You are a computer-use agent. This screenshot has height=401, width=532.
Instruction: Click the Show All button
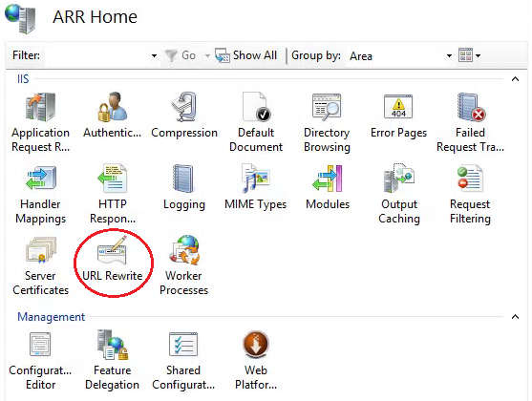click(x=246, y=55)
